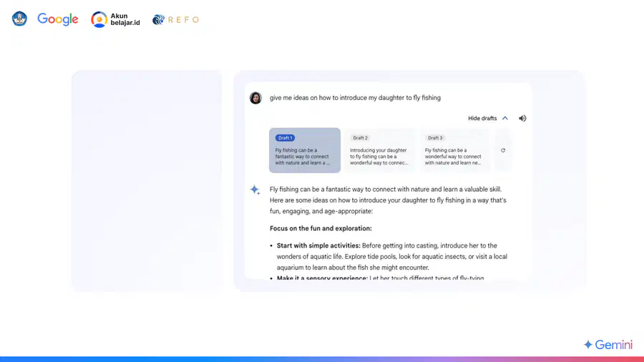Select the Draft 3 card
Screen dimensions: 644x362
click(x=454, y=150)
